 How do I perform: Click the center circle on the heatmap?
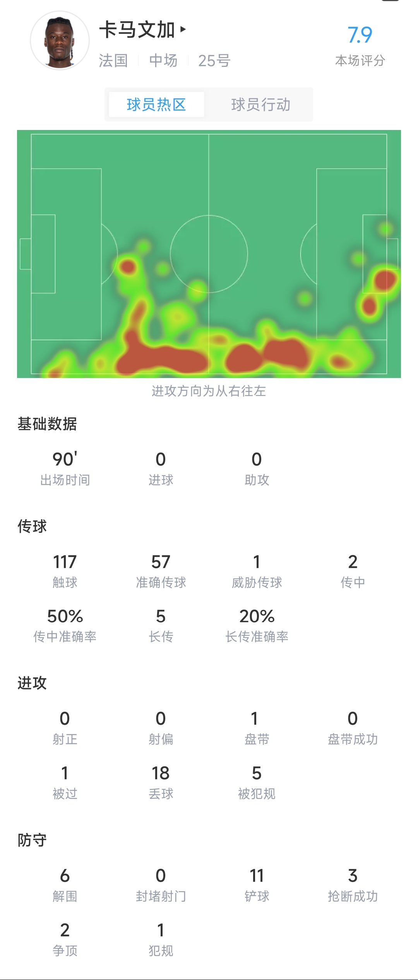point(209,254)
